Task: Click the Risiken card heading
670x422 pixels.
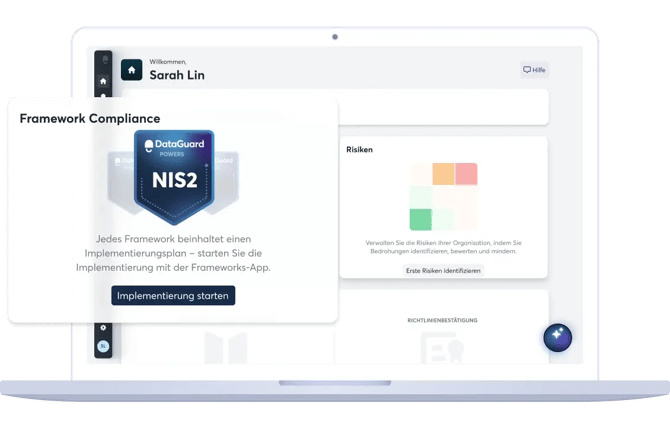Action: coord(359,149)
